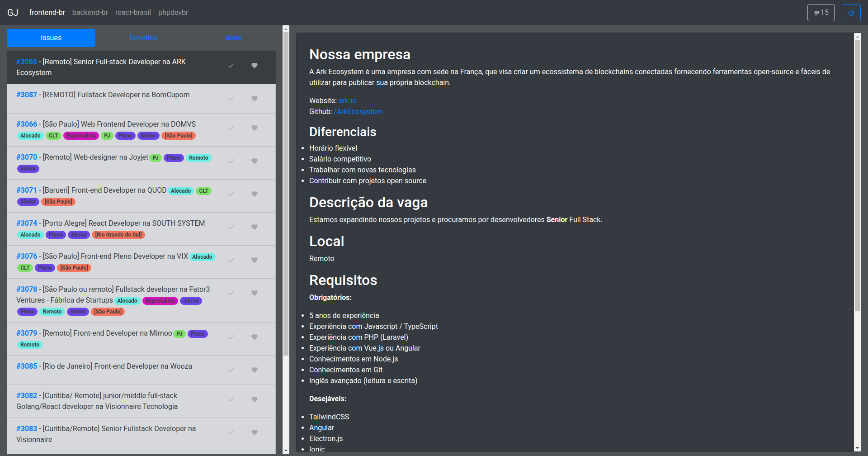Mark issue #3083 Senior Fullstack as done
Screen dimensions: 868x456
pos(231,432)
